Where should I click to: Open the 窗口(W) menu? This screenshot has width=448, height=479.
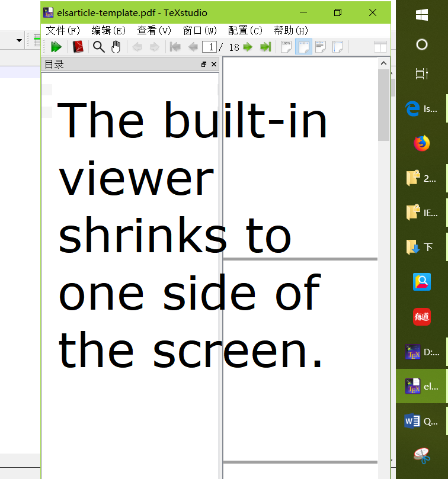point(200,31)
